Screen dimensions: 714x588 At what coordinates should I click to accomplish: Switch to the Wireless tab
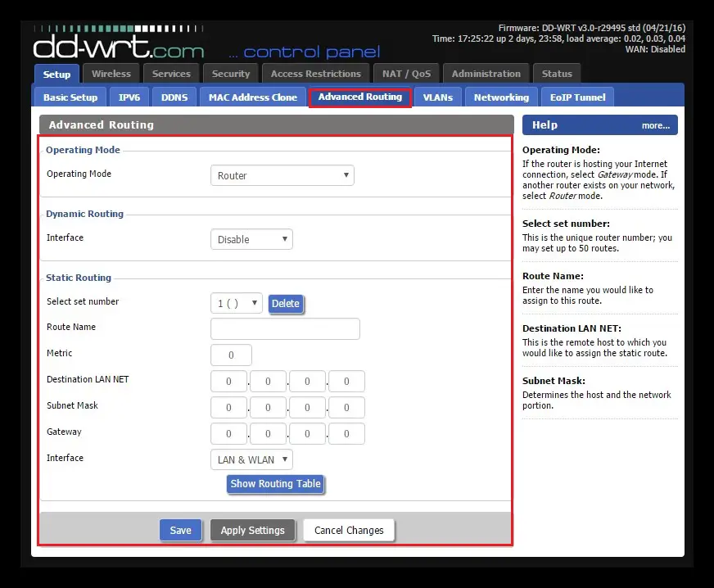pos(111,74)
